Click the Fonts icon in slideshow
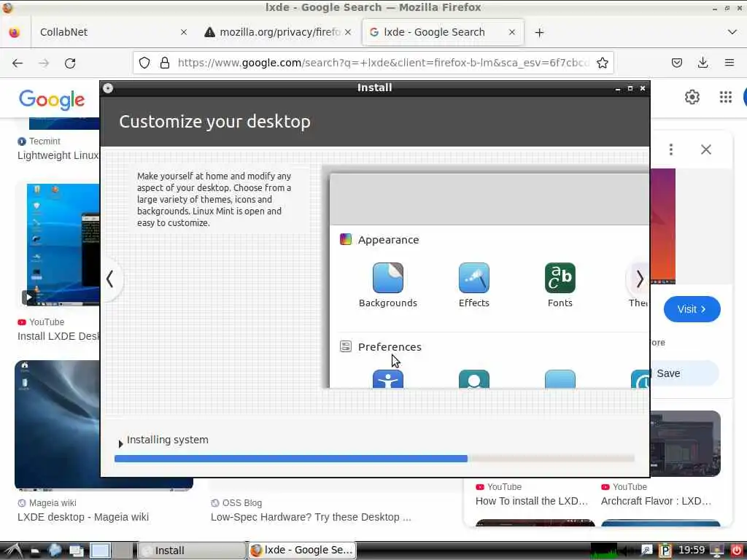The image size is (747, 560). [560, 278]
